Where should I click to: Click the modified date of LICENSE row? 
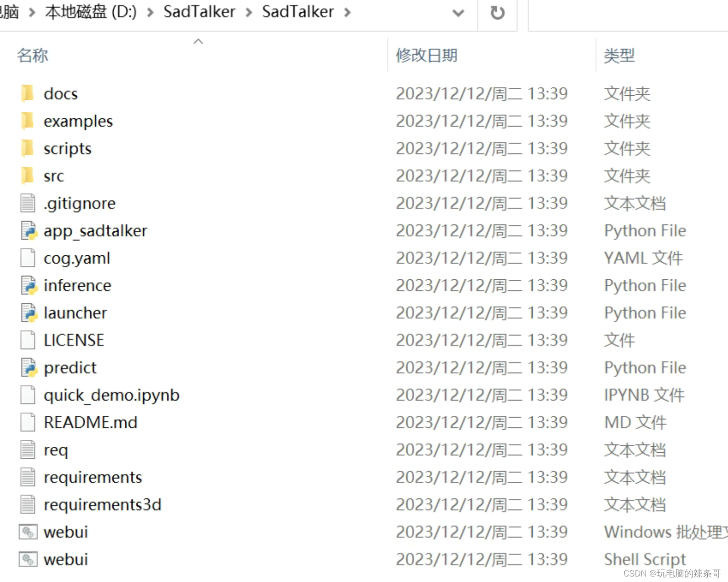[482, 340]
